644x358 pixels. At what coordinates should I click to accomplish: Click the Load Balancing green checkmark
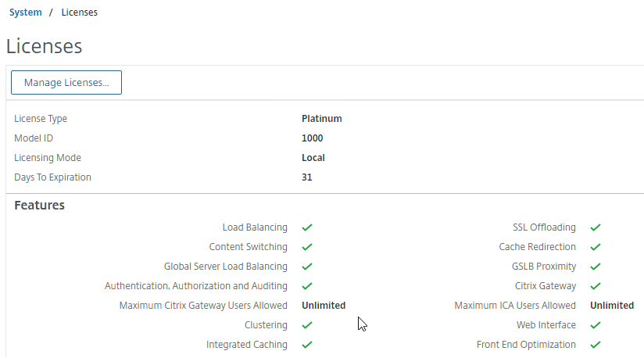click(x=307, y=227)
